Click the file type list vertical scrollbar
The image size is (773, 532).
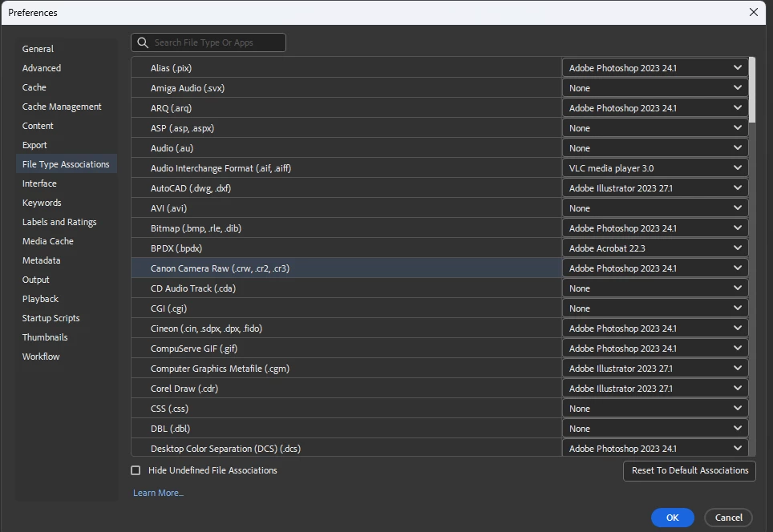click(x=752, y=90)
